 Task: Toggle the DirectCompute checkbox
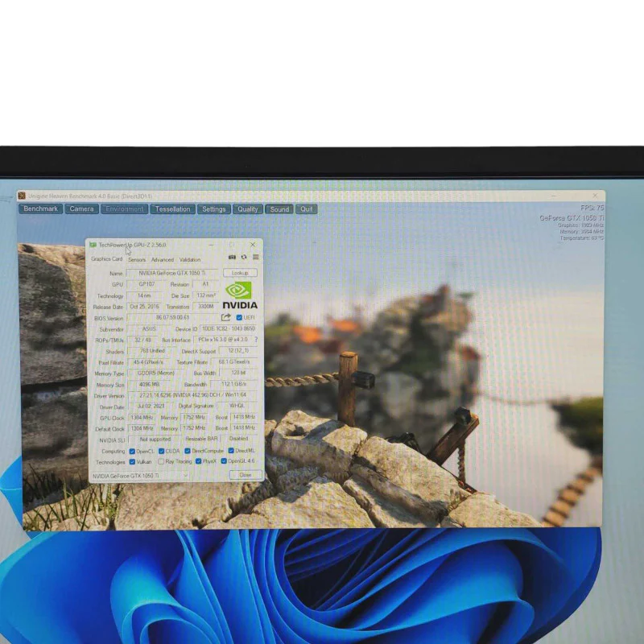coord(188,451)
